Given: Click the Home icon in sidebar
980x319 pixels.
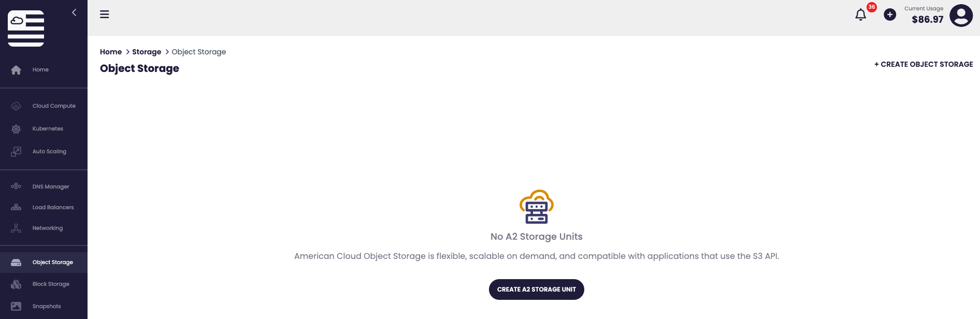Looking at the screenshot, I should [16, 70].
